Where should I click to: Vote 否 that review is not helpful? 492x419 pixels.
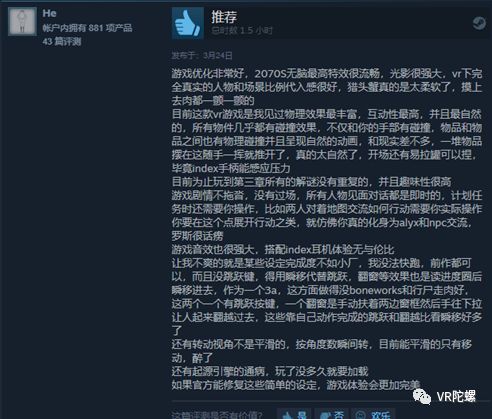332,414
